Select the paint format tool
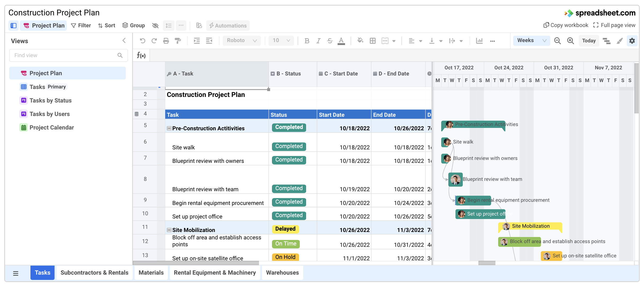This screenshot has height=286, width=644. coord(178,41)
